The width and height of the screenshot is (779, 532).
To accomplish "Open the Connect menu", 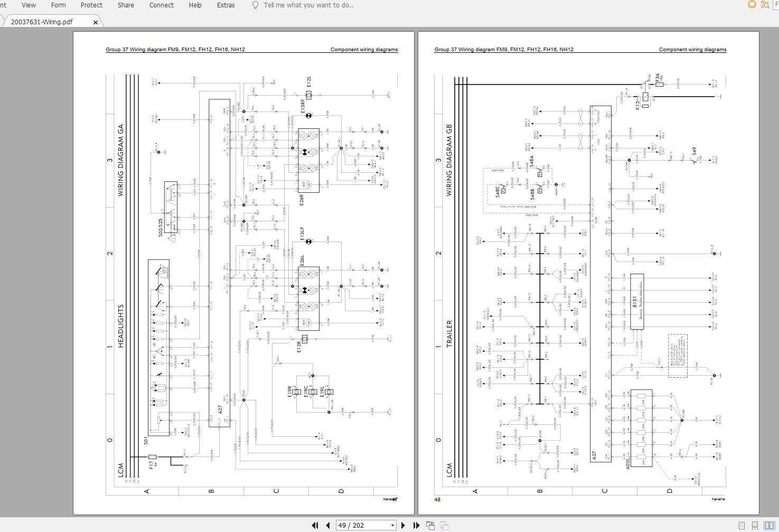I will (x=161, y=5).
